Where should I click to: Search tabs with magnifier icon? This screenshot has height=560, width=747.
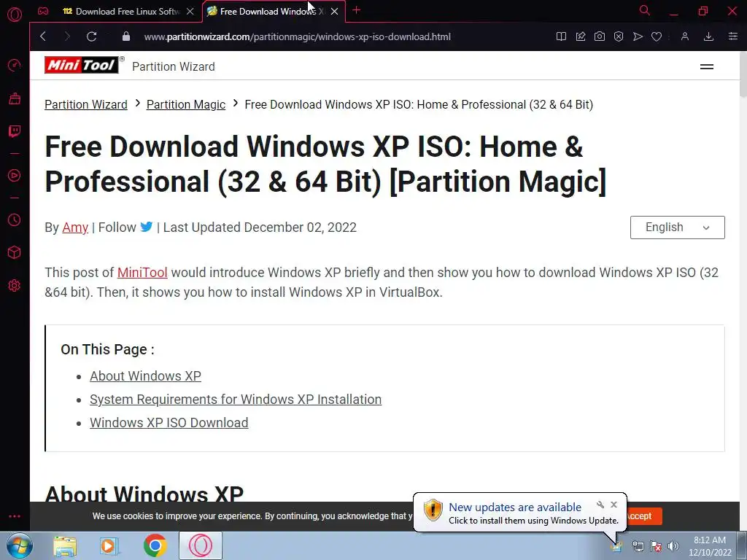[645, 10]
